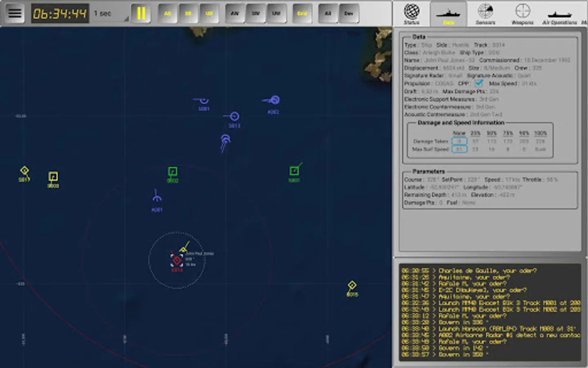Viewport: 588px width, 368px height.
Task: Click log entry 'Charles de Gaulle, your oder?'
Action: (x=469, y=271)
